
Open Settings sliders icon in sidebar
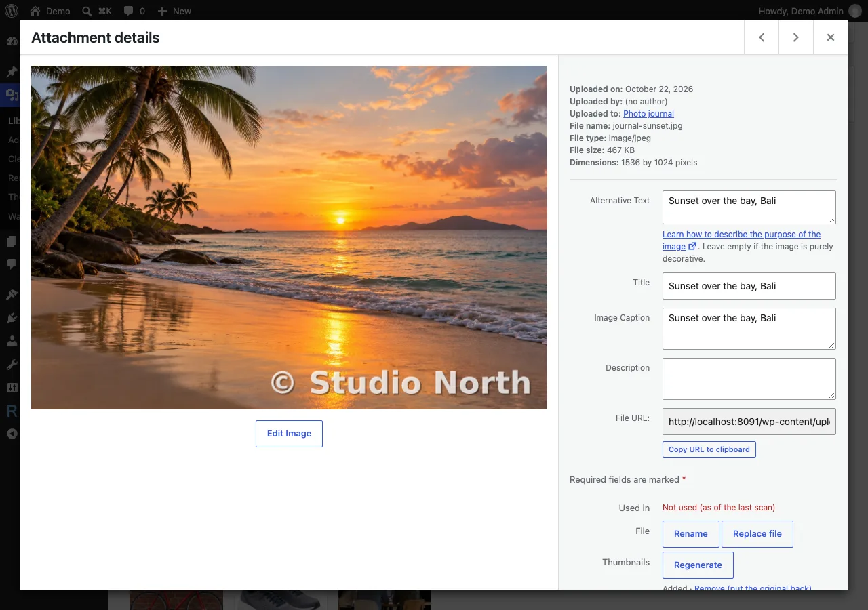[x=12, y=387]
